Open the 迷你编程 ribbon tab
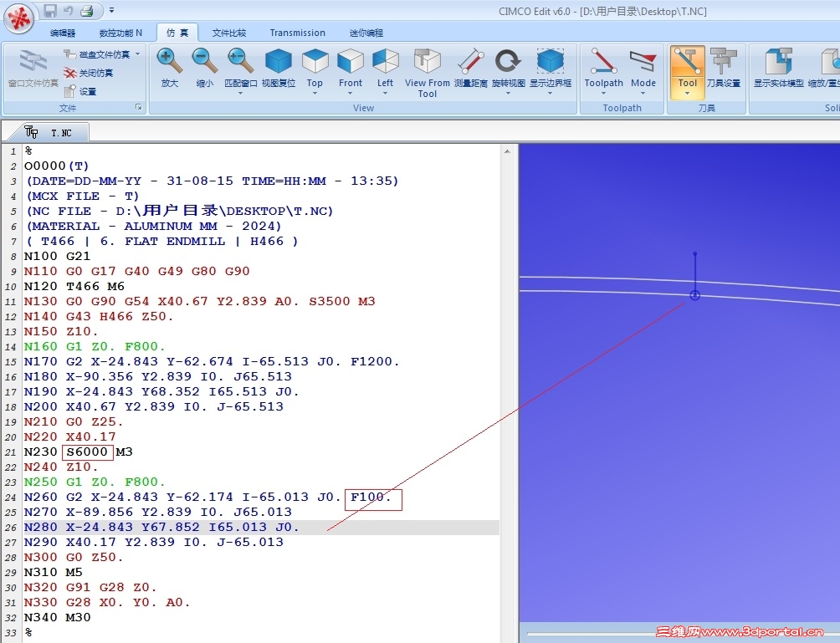This screenshot has height=643, width=840. click(x=366, y=33)
